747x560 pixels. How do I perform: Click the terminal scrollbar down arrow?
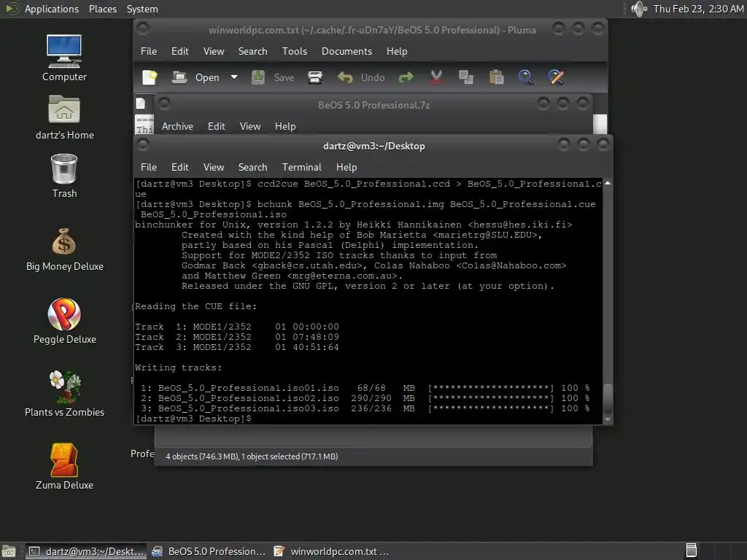(608, 419)
